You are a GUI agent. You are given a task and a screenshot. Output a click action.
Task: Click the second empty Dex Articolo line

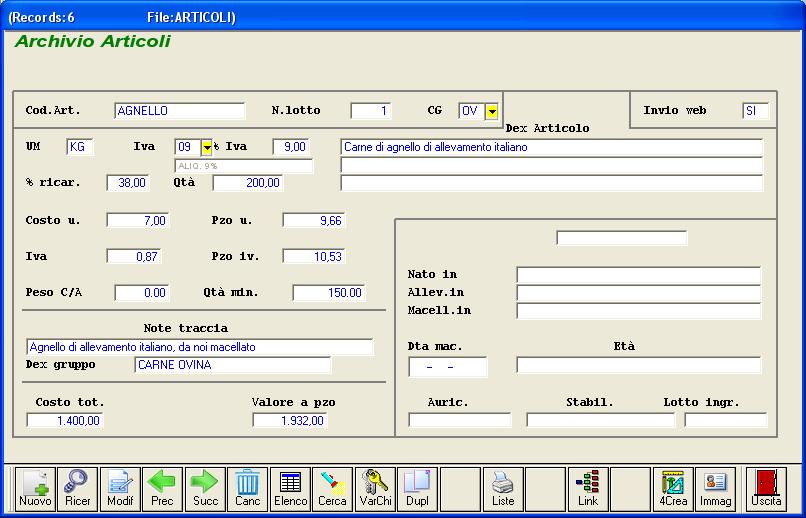[x=552, y=165]
